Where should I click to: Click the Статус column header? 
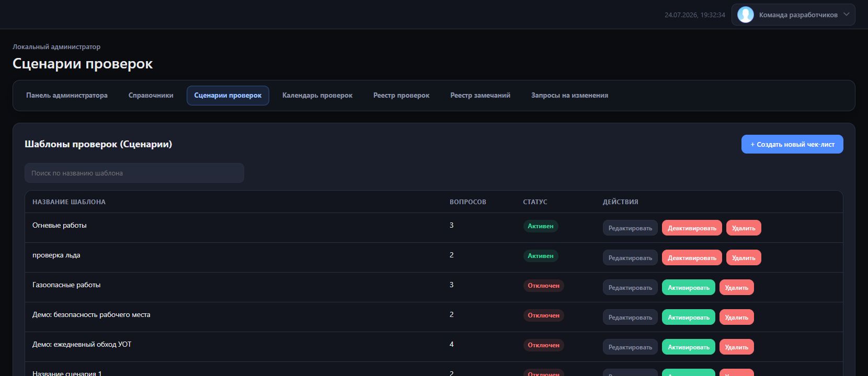coord(535,202)
